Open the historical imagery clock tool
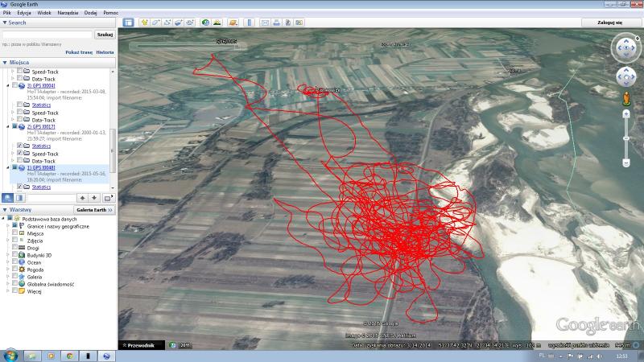Viewport: 644px width, 362px height. click(x=205, y=23)
